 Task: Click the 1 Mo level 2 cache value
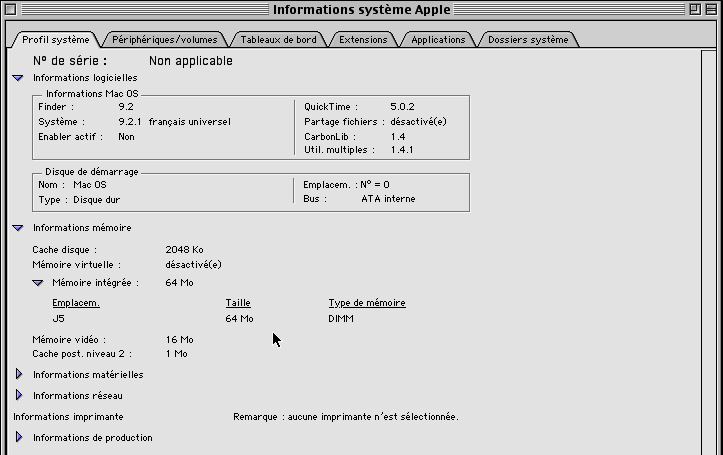(177, 354)
